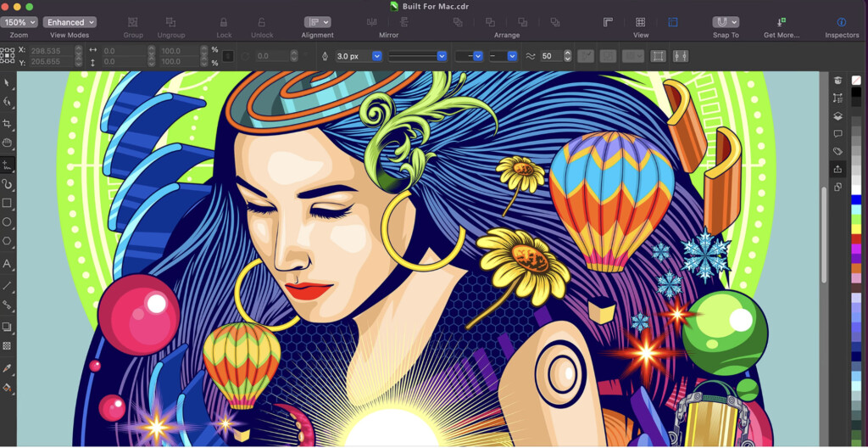Toggle rulers display in View group

(608, 22)
